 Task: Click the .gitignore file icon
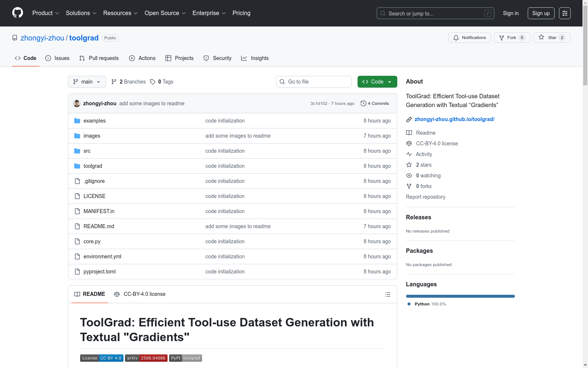(77, 181)
